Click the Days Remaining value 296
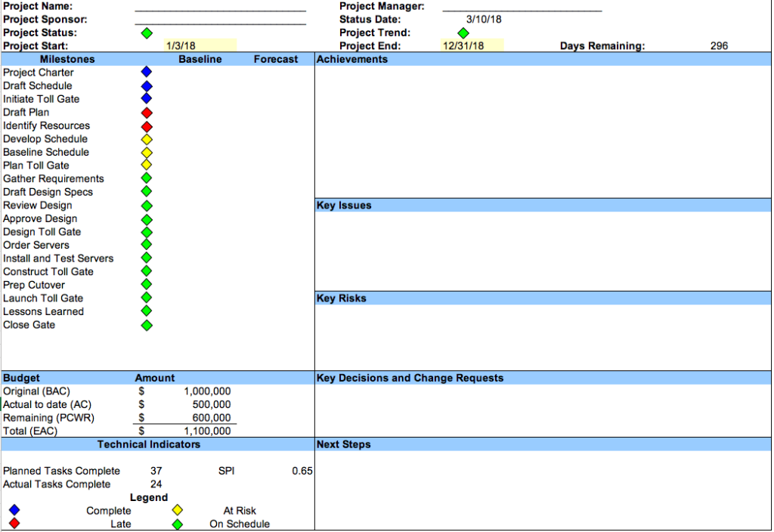The height and width of the screenshot is (532, 774). (718, 45)
